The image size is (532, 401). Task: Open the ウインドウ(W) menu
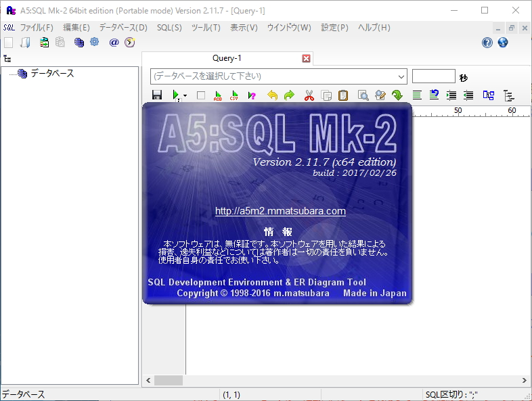[289, 28]
